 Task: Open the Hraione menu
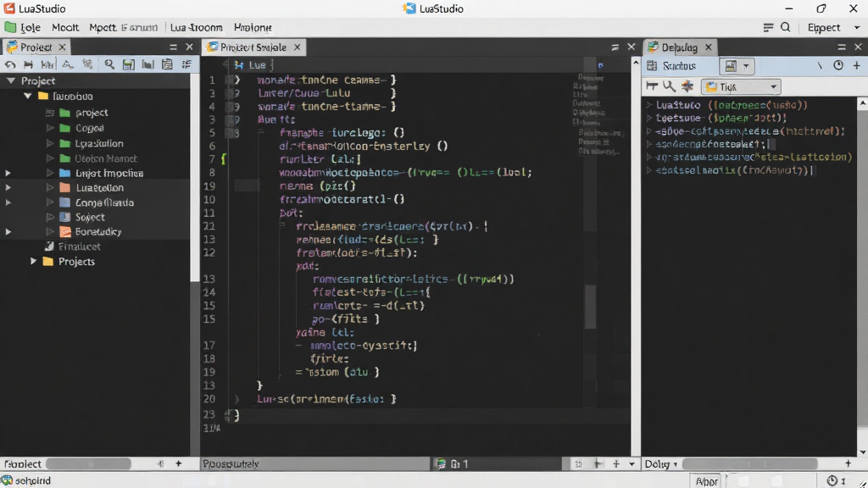(253, 27)
